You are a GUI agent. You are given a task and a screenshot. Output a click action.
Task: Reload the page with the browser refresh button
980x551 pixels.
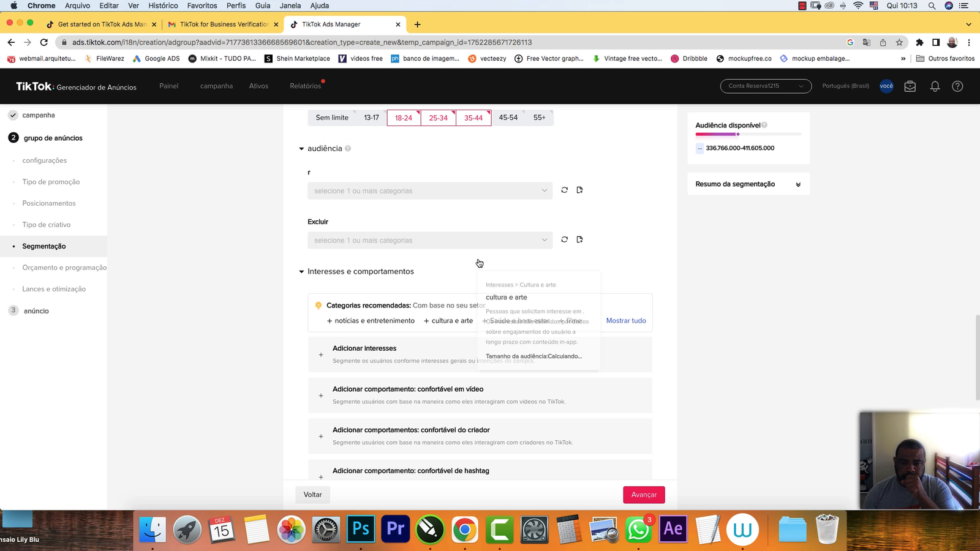[x=43, y=42]
